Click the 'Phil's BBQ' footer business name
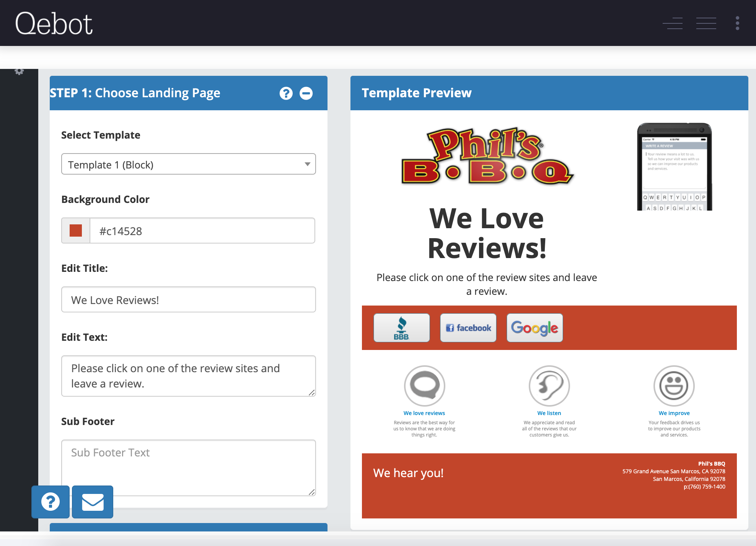756x546 pixels. [x=712, y=464]
